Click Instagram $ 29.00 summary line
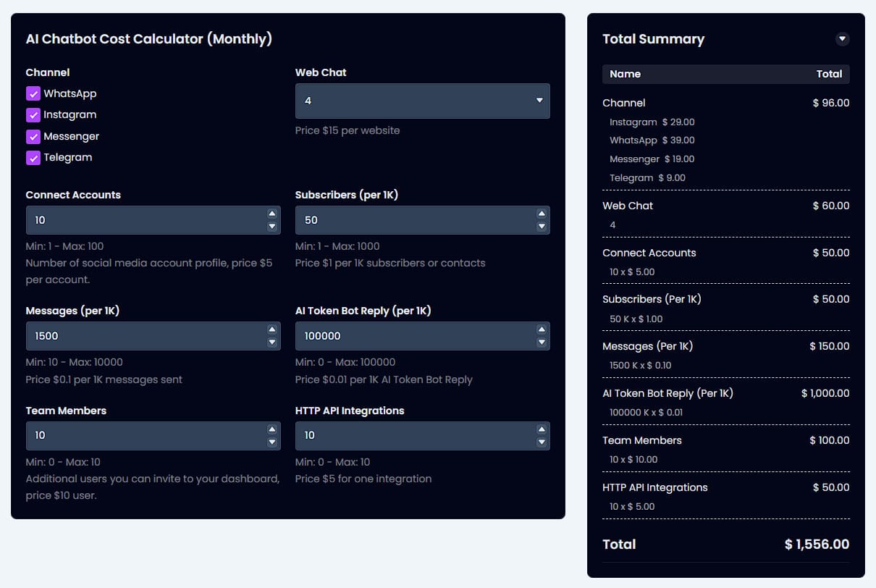The image size is (876, 588). pos(652,122)
